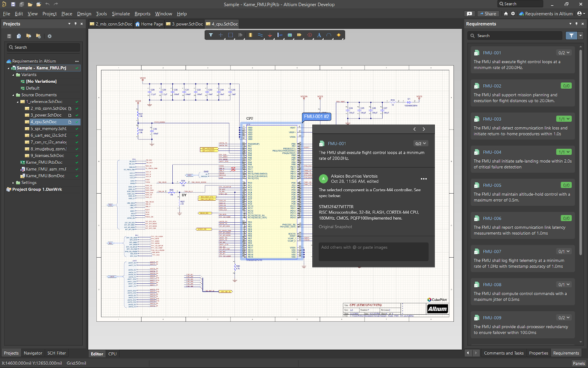Viewport: 588px width, 368px height.
Task: Click the GND power port tool
Action: tap(270, 35)
